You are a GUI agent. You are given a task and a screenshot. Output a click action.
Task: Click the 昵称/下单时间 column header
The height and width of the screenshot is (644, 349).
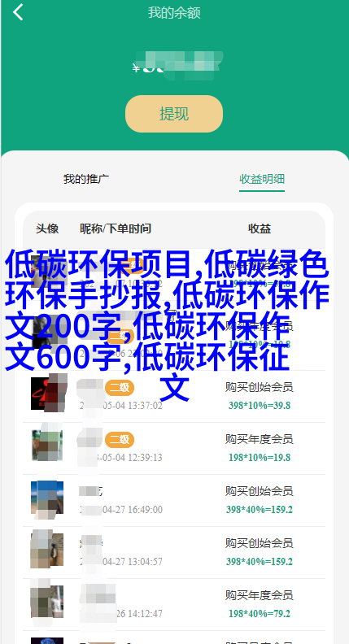(116, 228)
